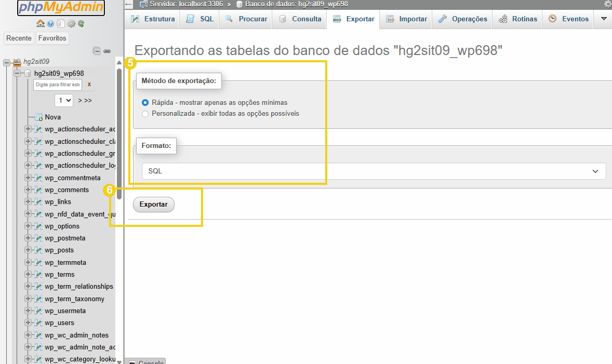Jump to last page with >> arrows
This screenshot has width=612, height=364.
[88, 100]
